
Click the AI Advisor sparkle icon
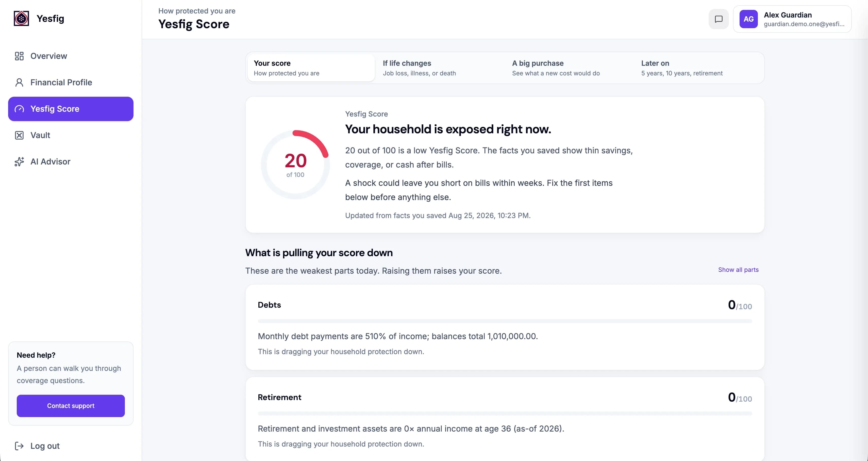[19, 162]
